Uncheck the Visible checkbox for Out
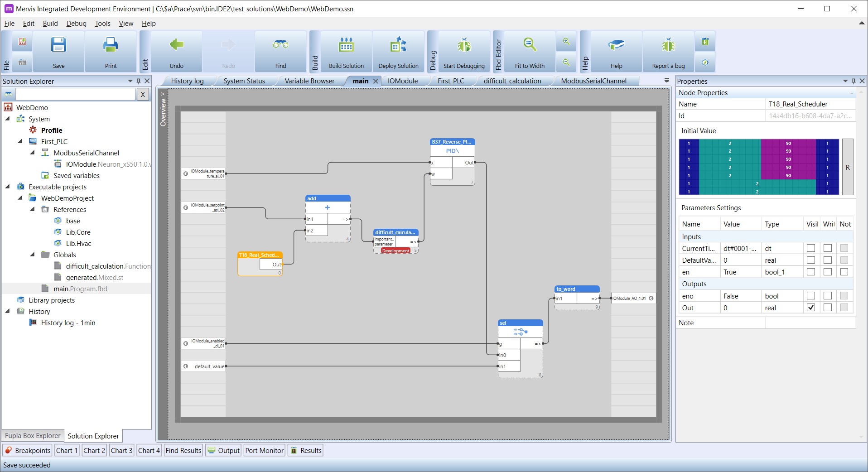This screenshot has height=472, width=868. [x=811, y=308]
